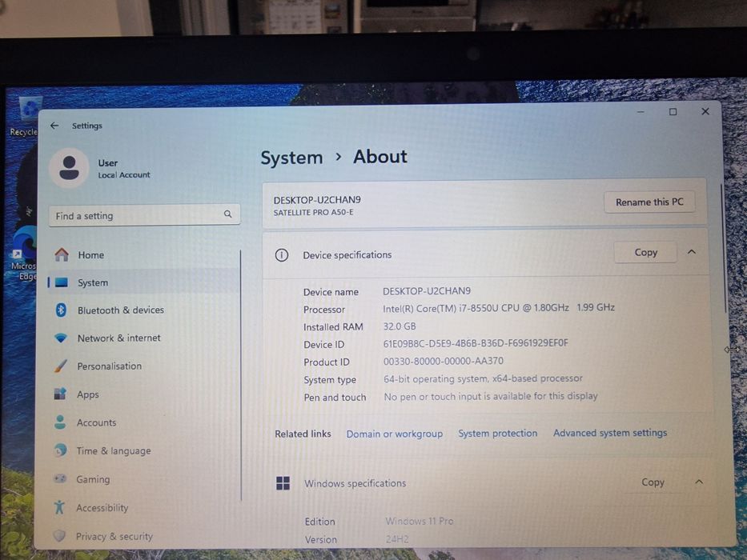Click the Gaming controller icon
The image size is (747, 560).
click(x=60, y=478)
